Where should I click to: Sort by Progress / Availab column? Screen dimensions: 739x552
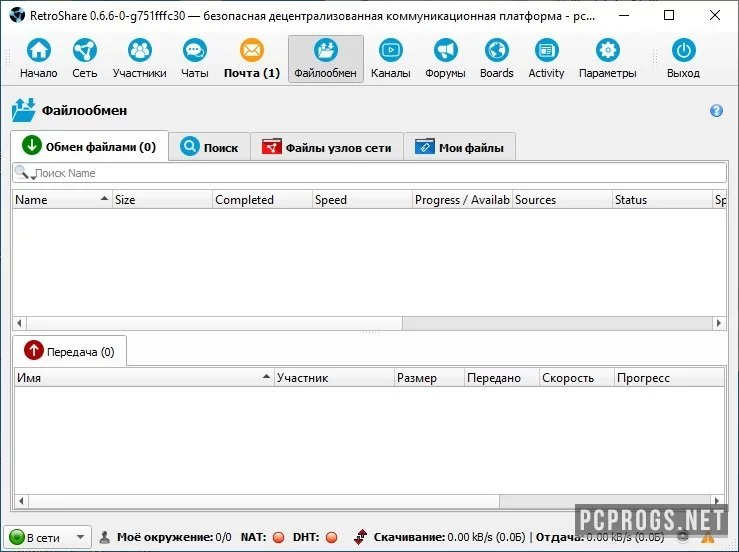coord(462,199)
